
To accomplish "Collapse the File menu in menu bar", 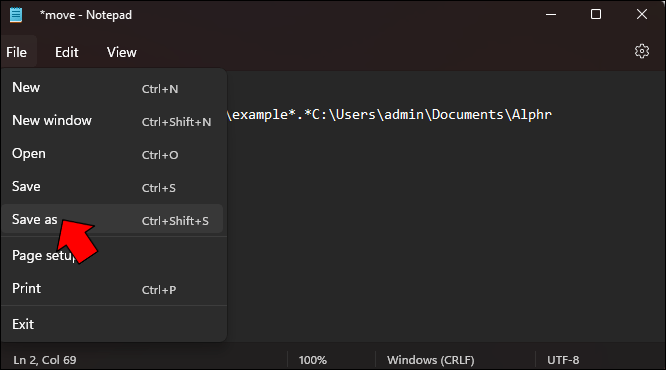I will pyautogui.click(x=17, y=52).
